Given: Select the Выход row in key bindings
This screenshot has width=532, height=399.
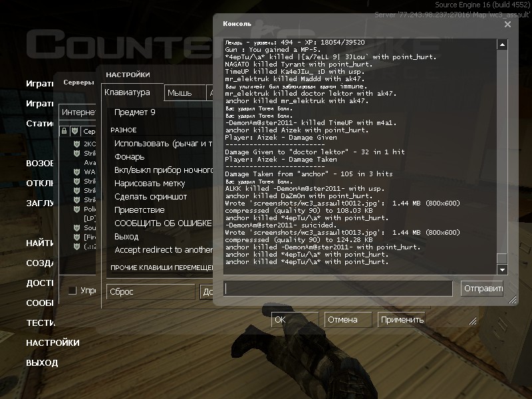Looking at the screenshot, I should [161, 237].
